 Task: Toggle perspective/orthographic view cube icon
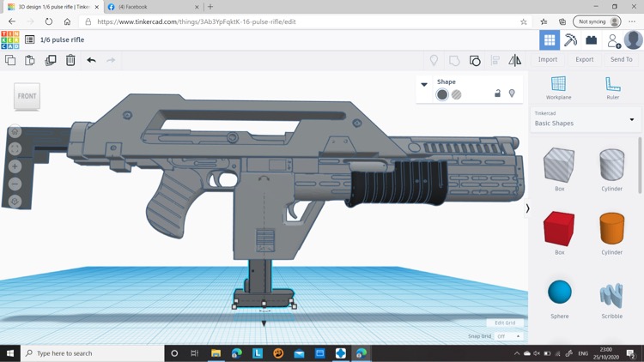[x=15, y=201]
